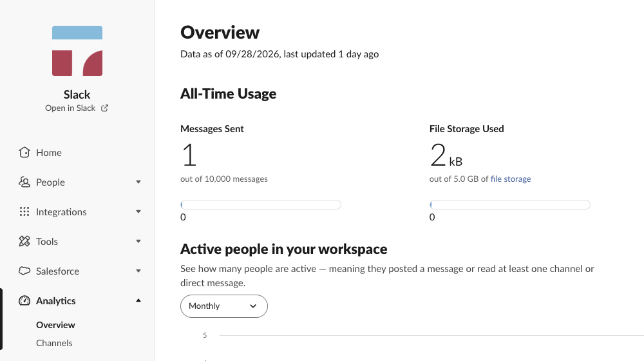Click the Slack workspace logo
The image size is (644, 361).
pos(77,51)
